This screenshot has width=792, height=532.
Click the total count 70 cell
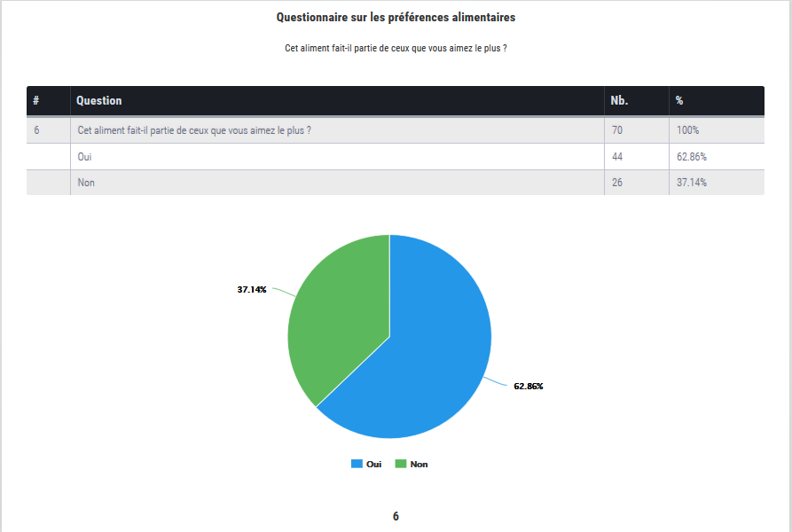pyautogui.click(x=617, y=130)
